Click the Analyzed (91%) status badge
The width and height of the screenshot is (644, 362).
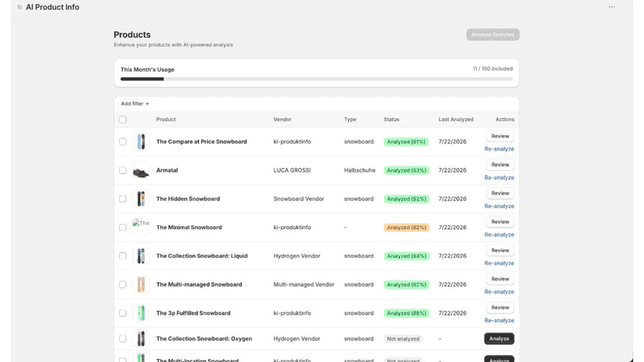(406, 141)
